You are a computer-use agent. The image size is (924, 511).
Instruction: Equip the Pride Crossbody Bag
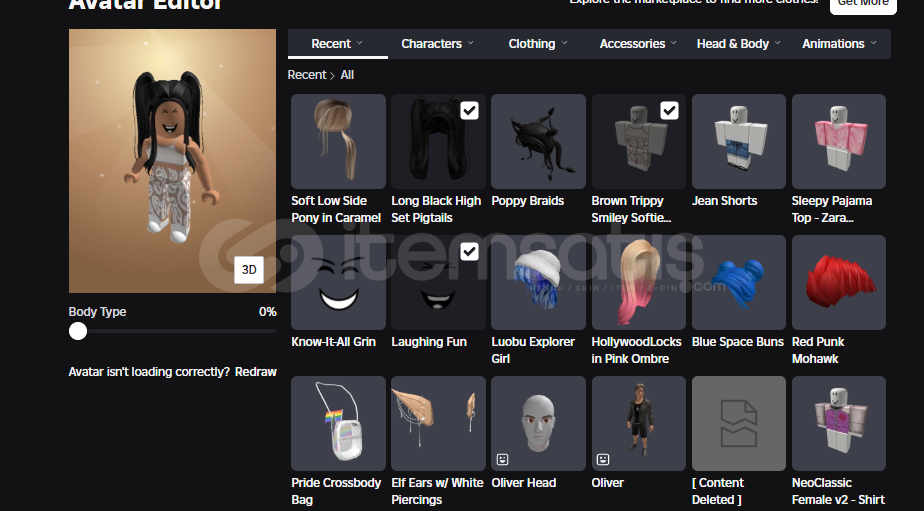pos(338,423)
